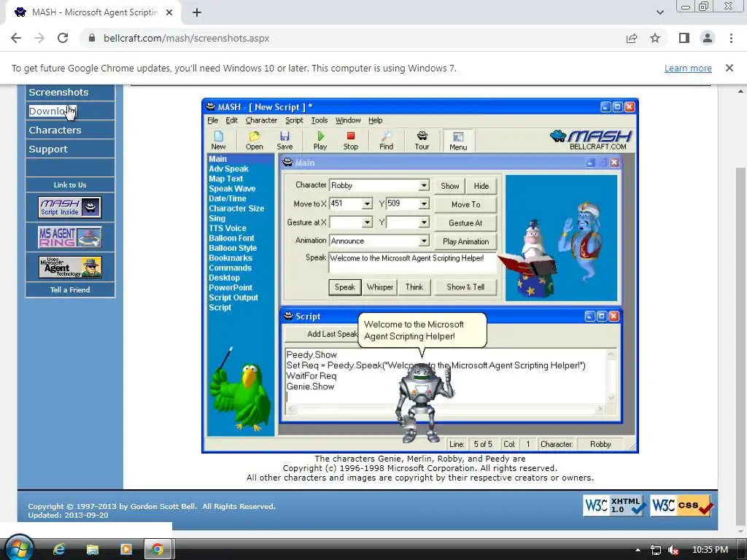
Task: Click the Speak text field in MASH Main
Action: pos(413,262)
